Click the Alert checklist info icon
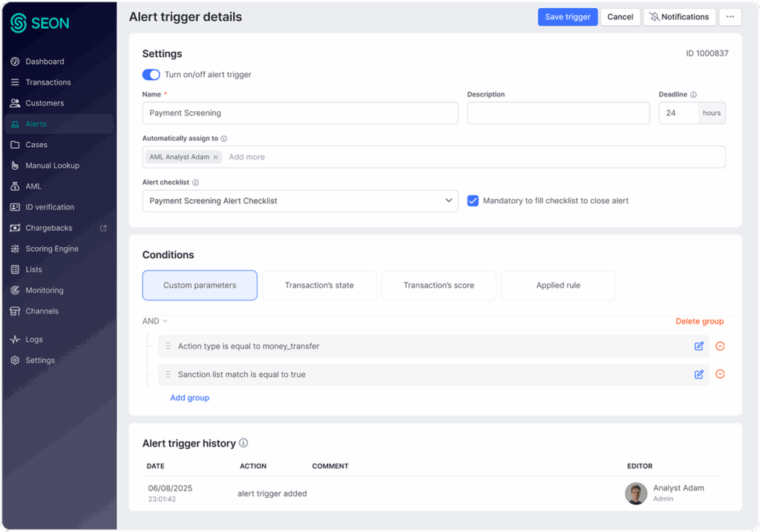The width and height of the screenshot is (760, 532). pos(196,183)
